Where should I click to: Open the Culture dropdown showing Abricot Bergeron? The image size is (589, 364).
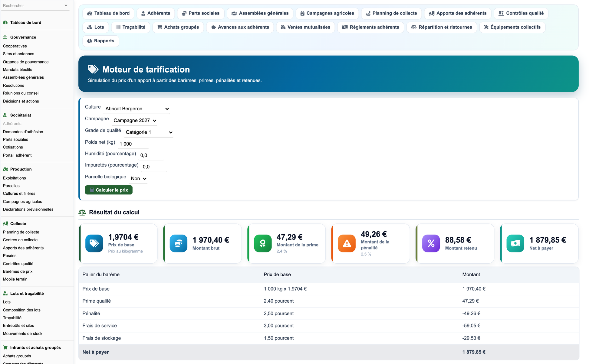click(x=137, y=109)
